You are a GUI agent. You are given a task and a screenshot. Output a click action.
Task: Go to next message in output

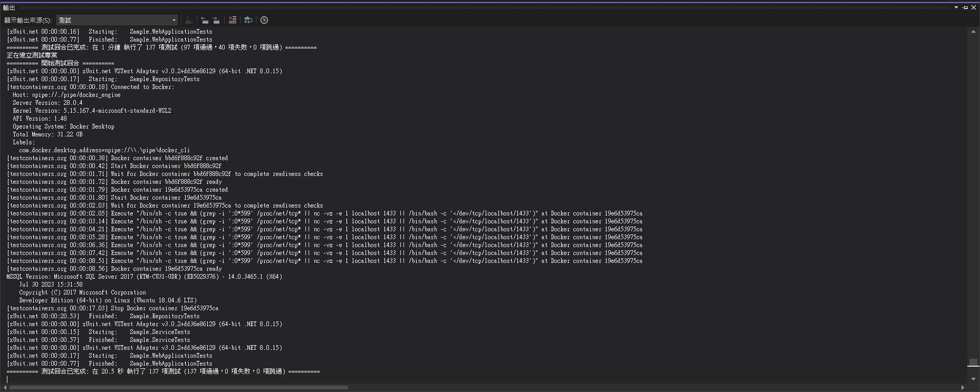tap(216, 20)
